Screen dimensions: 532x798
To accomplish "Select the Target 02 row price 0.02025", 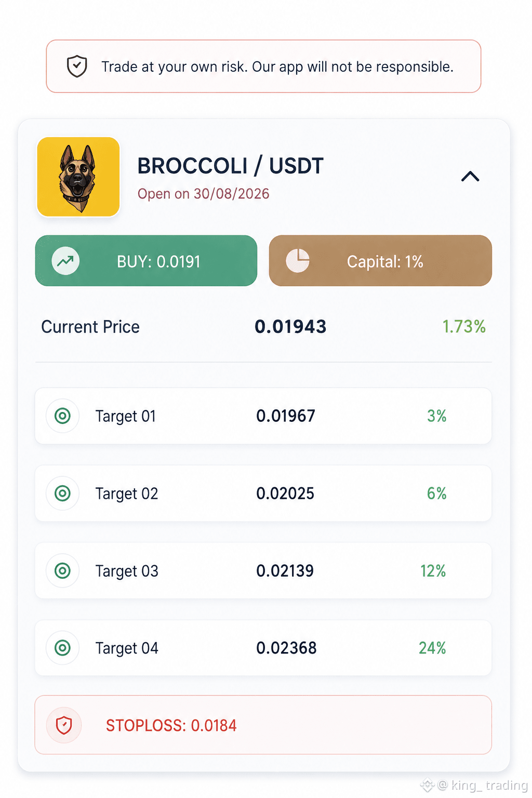I will tap(285, 493).
